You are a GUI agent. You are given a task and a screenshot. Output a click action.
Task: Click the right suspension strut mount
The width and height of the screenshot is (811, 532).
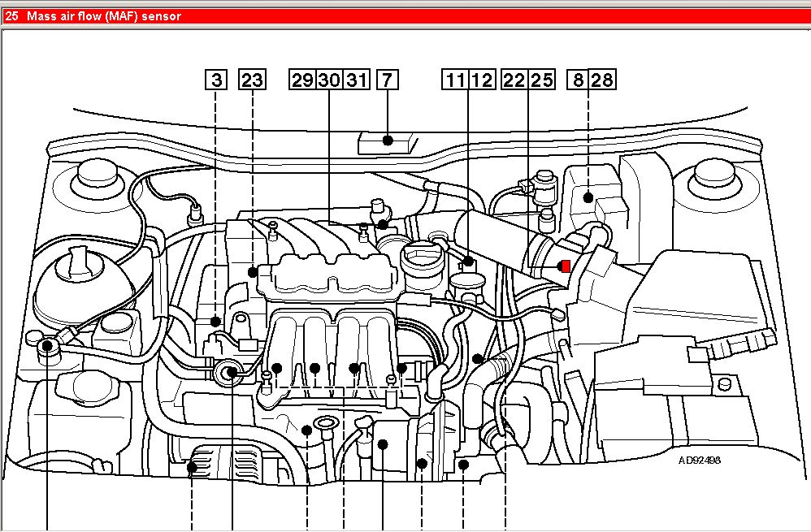click(717, 175)
